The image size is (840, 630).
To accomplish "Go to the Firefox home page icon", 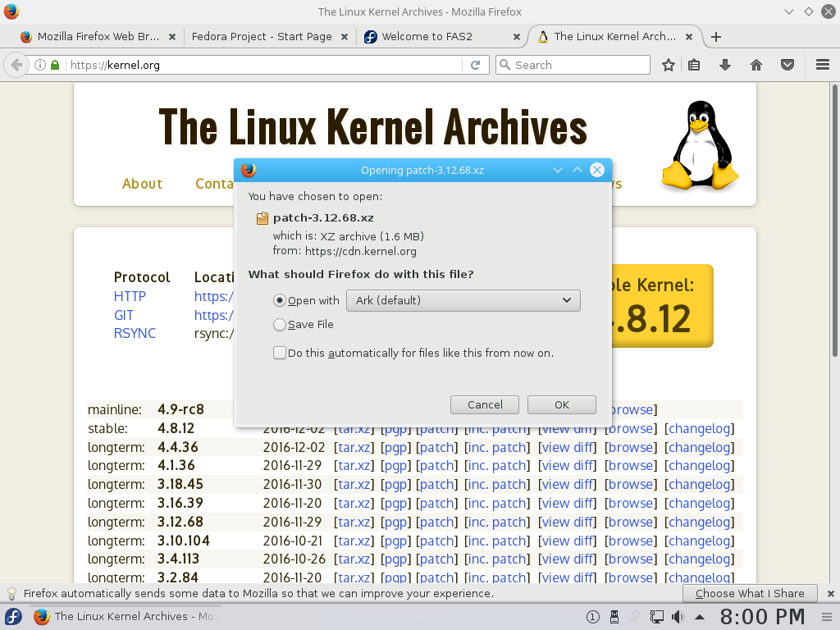I will [x=756, y=65].
